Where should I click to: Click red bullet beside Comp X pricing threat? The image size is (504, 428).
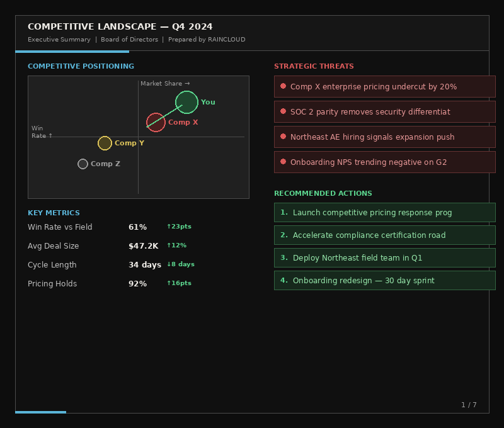[x=283, y=86]
